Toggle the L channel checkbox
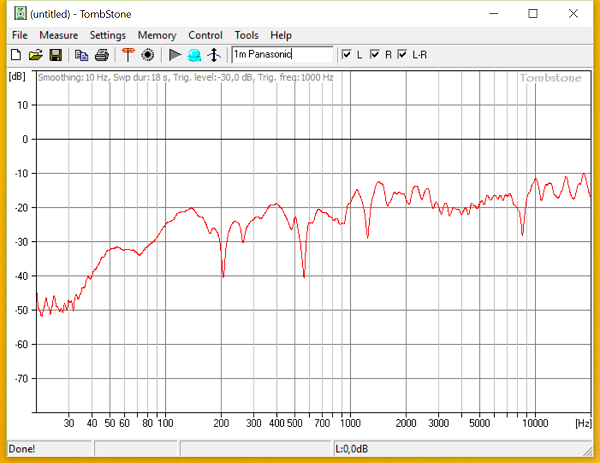The image size is (600, 463). (x=346, y=54)
